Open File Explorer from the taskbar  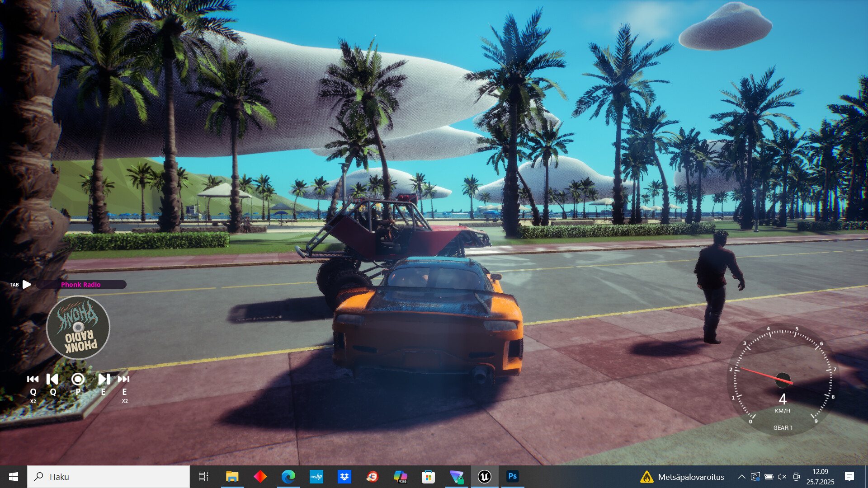[x=232, y=476]
